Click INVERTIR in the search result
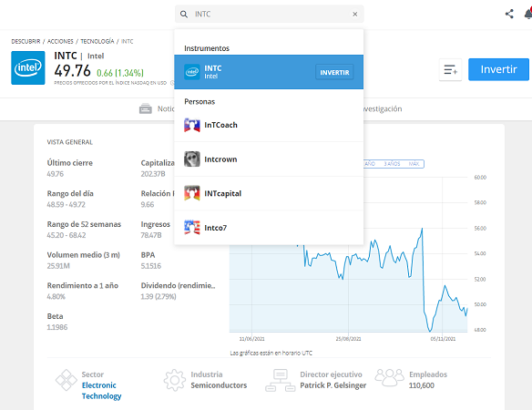This screenshot has height=410, width=532. (x=334, y=72)
